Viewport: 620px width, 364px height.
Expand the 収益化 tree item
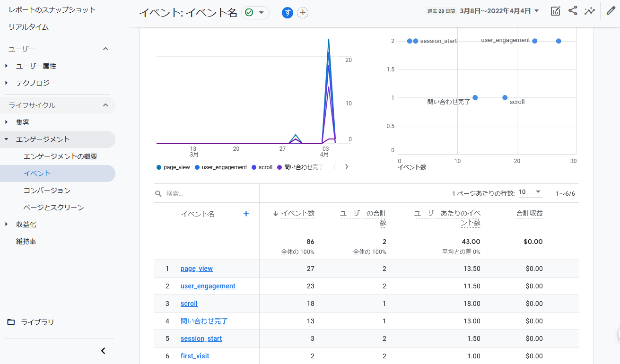click(x=7, y=224)
